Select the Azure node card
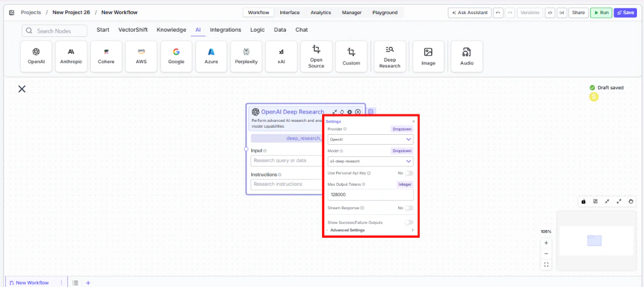Image resolution: width=644 pixels, height=287 pixels. pos(211,56)
